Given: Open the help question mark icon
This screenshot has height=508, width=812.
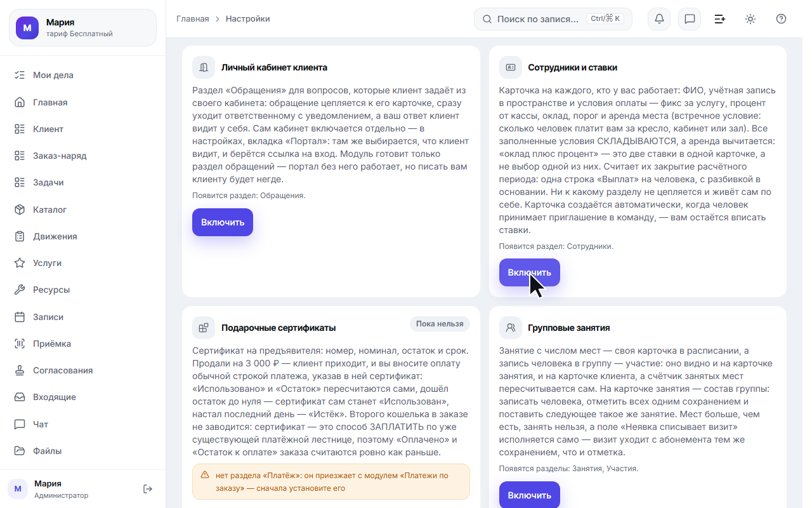Looking at the screenshot, I should [x=781, y=19].
